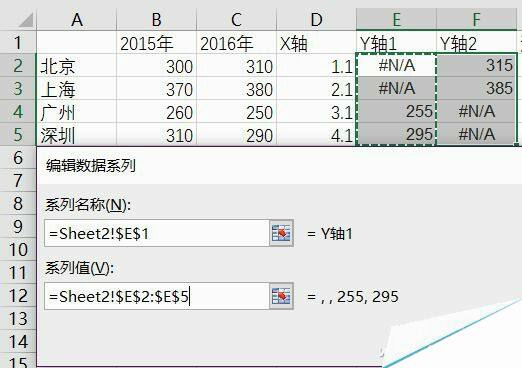
Task: Click cell containing 2016年
Action: coord(236,43)
